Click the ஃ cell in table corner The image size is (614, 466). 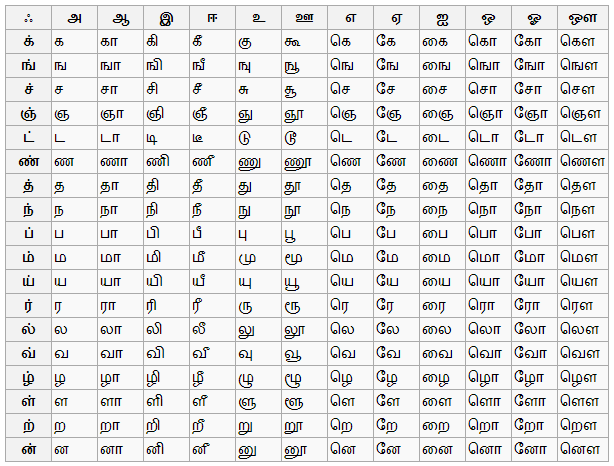23,17
